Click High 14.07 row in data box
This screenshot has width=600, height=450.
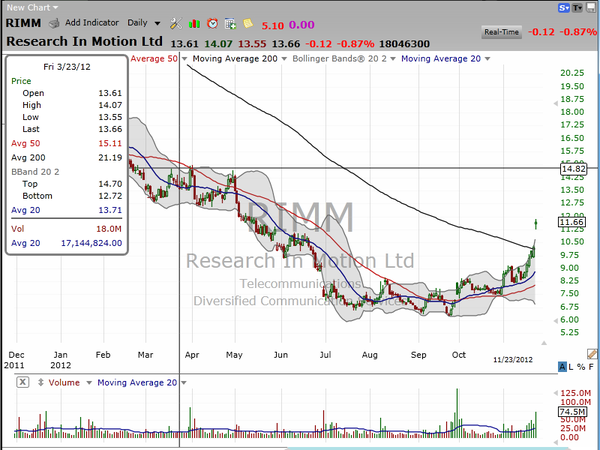72,105
